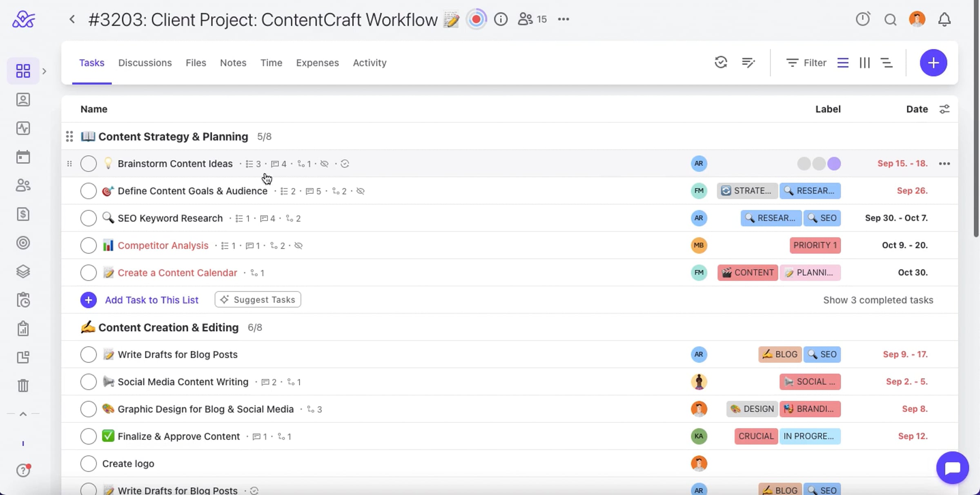The width and height of the screenshot is (980, 495).
Task: Open the dashboard grid icon in sidebar
Action: coord(23,71)
